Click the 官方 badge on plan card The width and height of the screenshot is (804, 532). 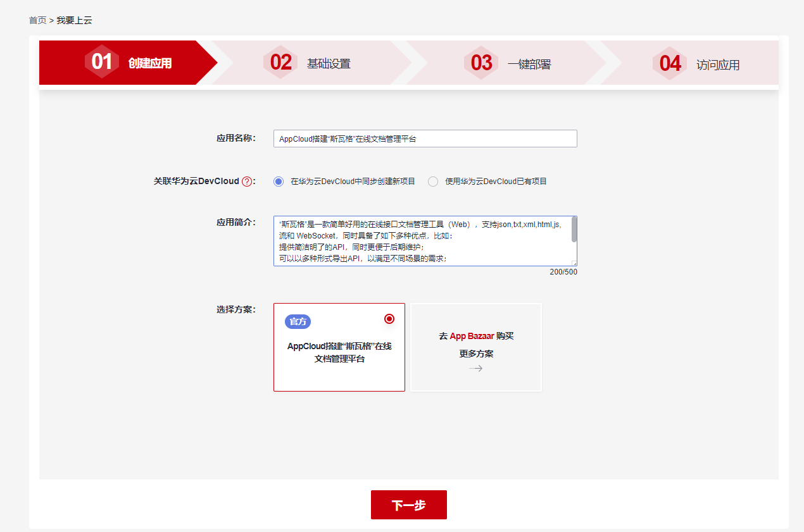pyautogui.click(x=298, y=321)
